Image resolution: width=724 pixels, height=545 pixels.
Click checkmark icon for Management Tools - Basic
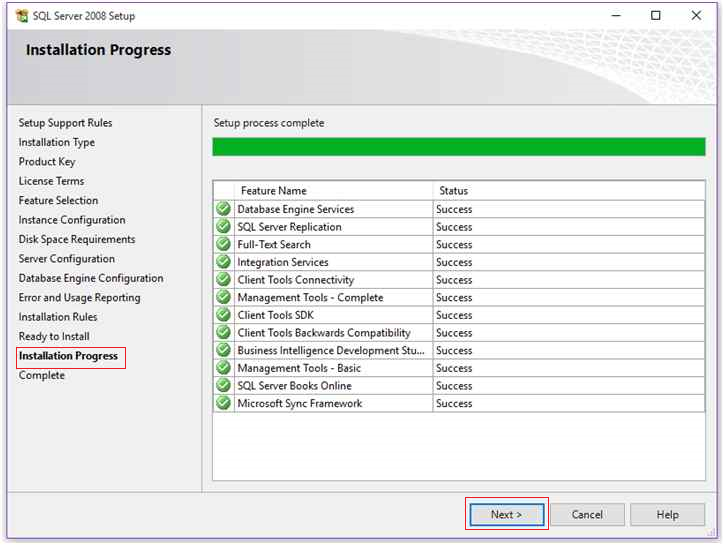point(223,368)
